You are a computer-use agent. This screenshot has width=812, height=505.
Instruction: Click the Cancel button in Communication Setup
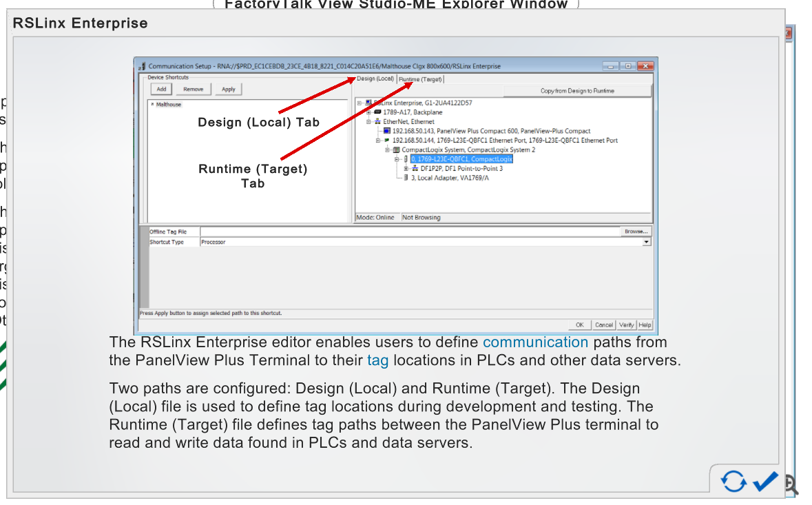click(x=604, y=324)
